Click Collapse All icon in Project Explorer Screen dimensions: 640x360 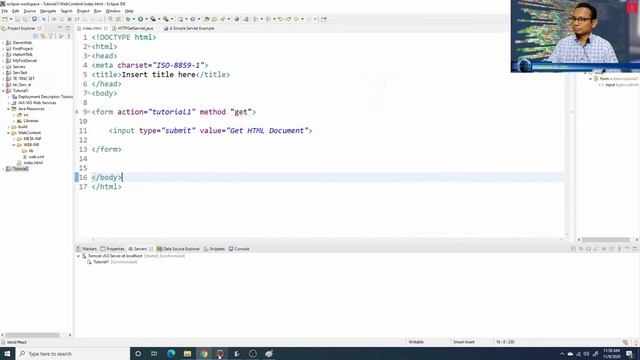(x=36, y=36)
